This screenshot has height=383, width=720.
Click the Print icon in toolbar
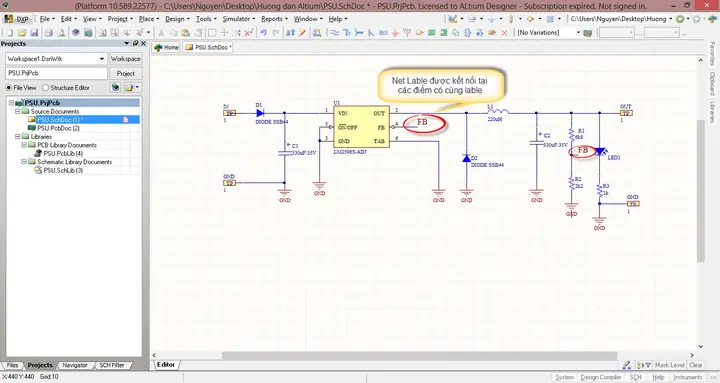click(x=49, y=33)
